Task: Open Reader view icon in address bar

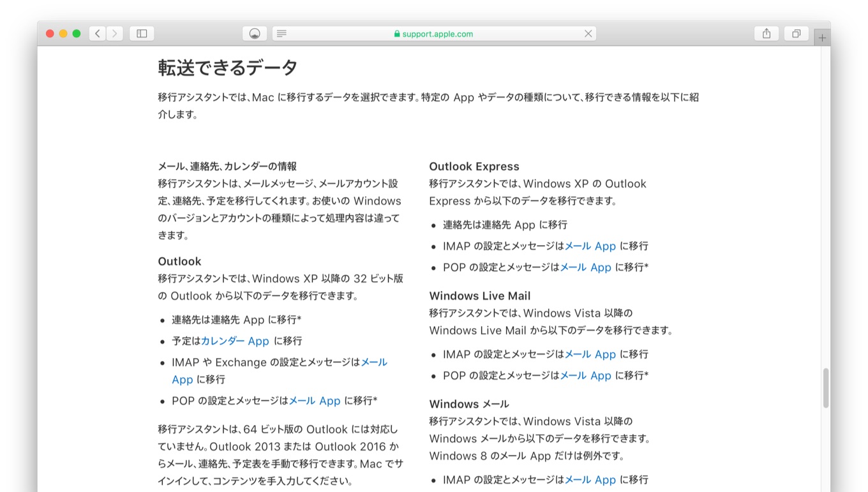Action: click(281, 34)
